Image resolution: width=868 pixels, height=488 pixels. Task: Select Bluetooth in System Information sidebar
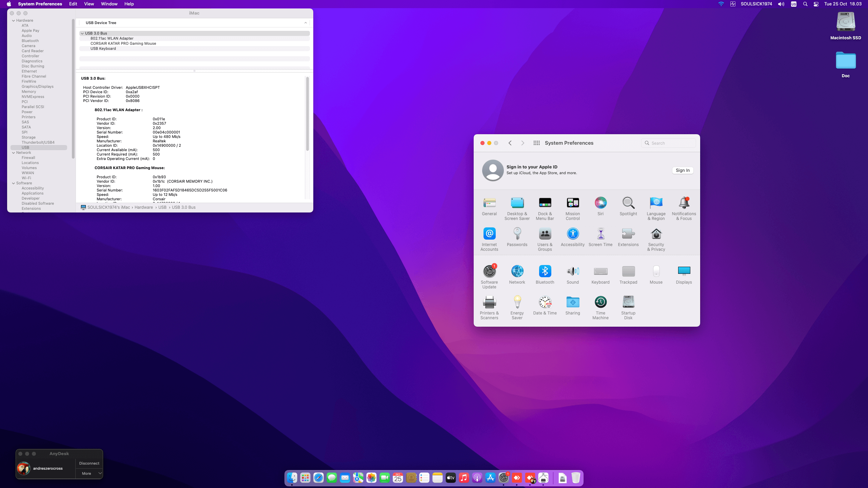(30, 41)
